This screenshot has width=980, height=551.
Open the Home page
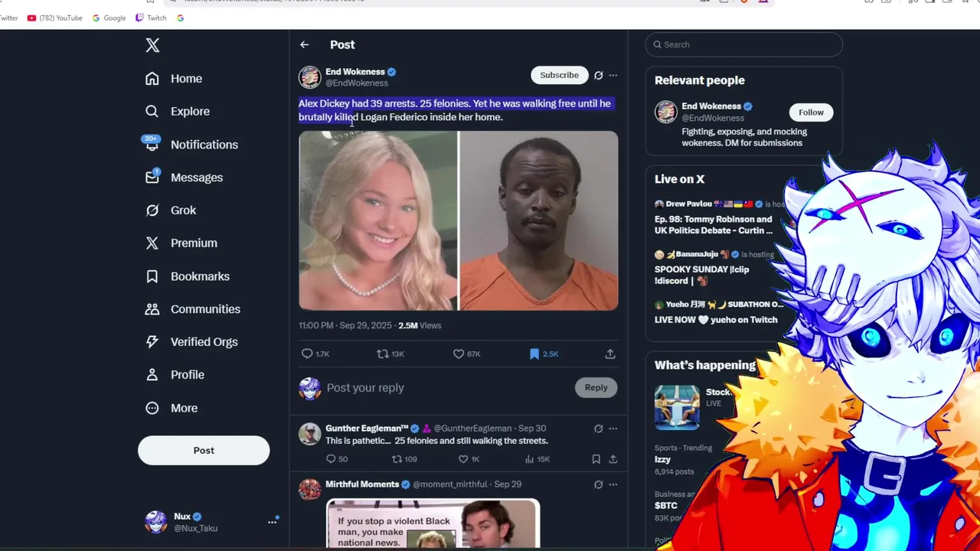coord(186,79)
